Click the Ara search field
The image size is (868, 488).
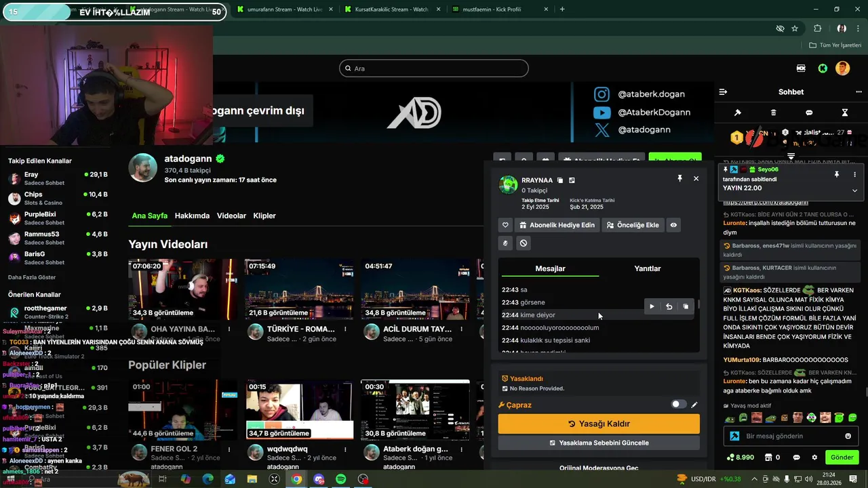pos(433,68)
